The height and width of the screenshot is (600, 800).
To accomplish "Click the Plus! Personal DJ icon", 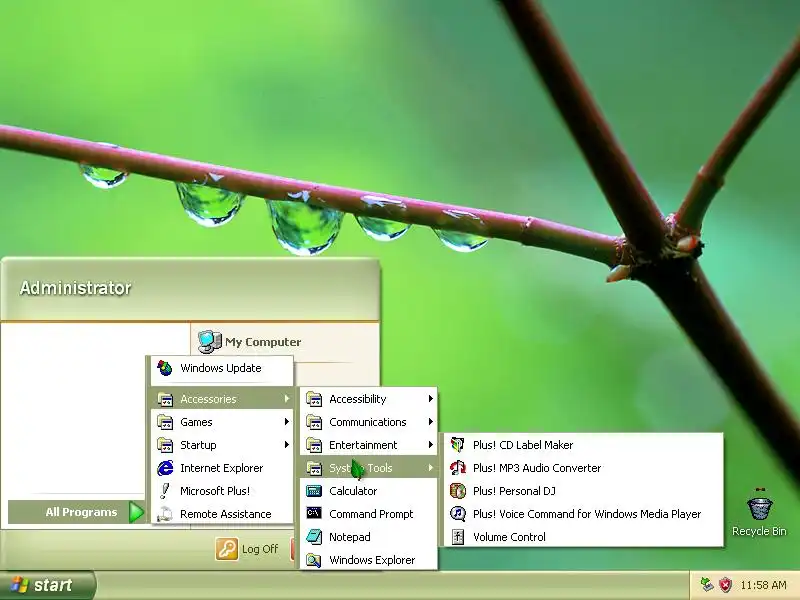I will (x=458, y=491).
